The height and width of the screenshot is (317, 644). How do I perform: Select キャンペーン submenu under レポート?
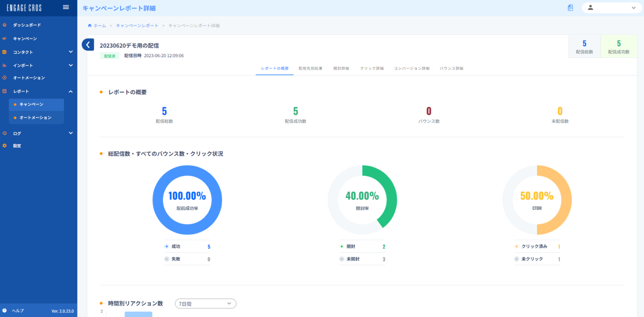(x=36, y=104)
